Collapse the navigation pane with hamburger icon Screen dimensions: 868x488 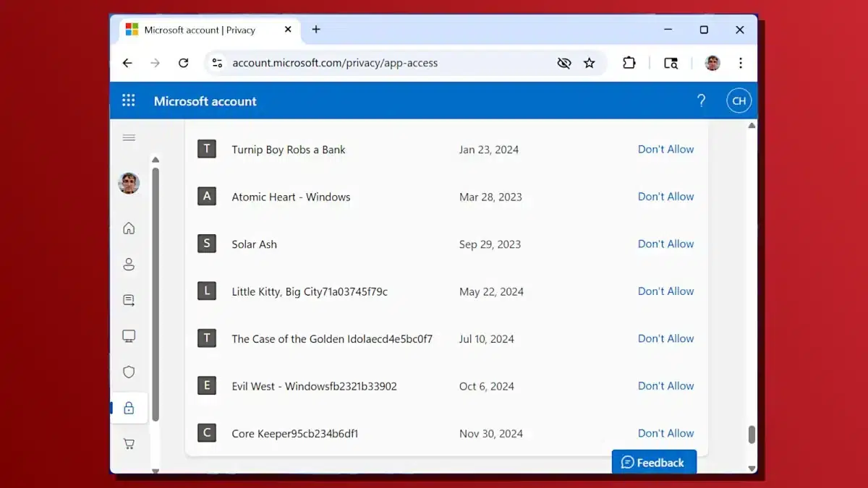point(129,137)
